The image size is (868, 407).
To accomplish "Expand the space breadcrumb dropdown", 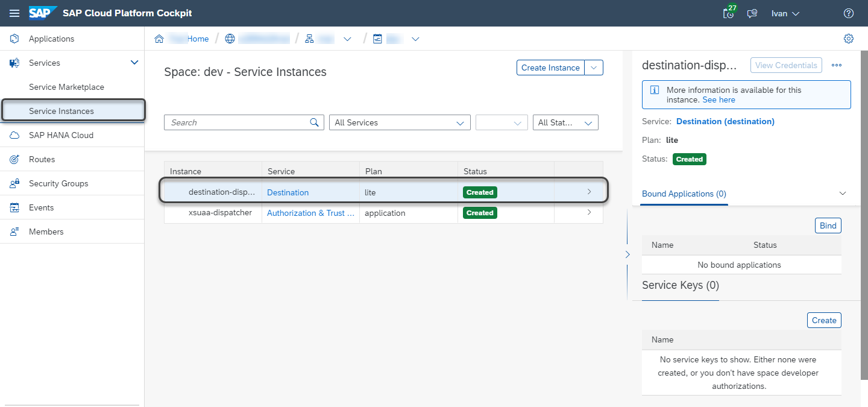I will [415, 39].
